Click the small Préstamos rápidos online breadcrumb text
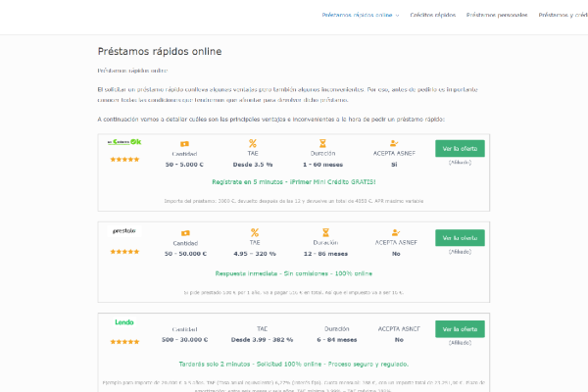This screenshot has width=588, height=392. (132, 71)
